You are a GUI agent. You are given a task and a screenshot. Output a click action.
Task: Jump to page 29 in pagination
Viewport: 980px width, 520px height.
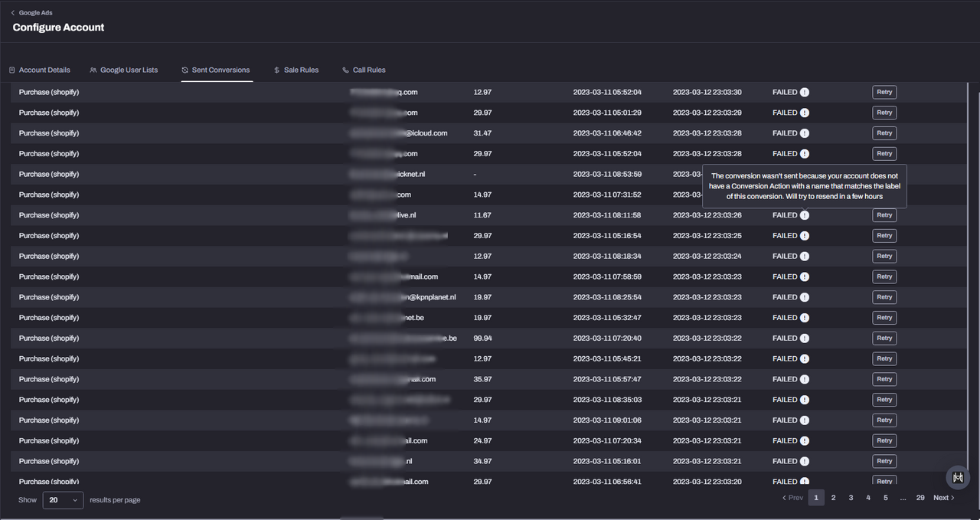[x=920, y=498]
